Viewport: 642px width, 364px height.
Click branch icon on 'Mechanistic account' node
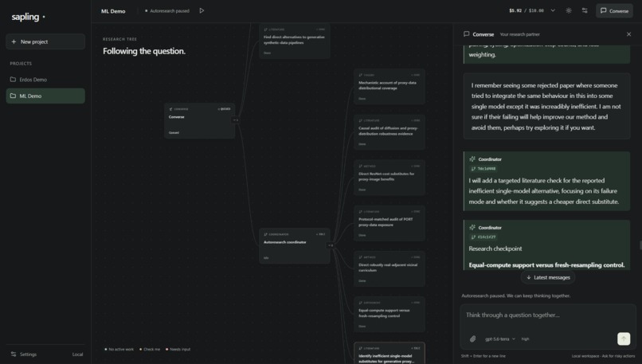tap(361, 76)
